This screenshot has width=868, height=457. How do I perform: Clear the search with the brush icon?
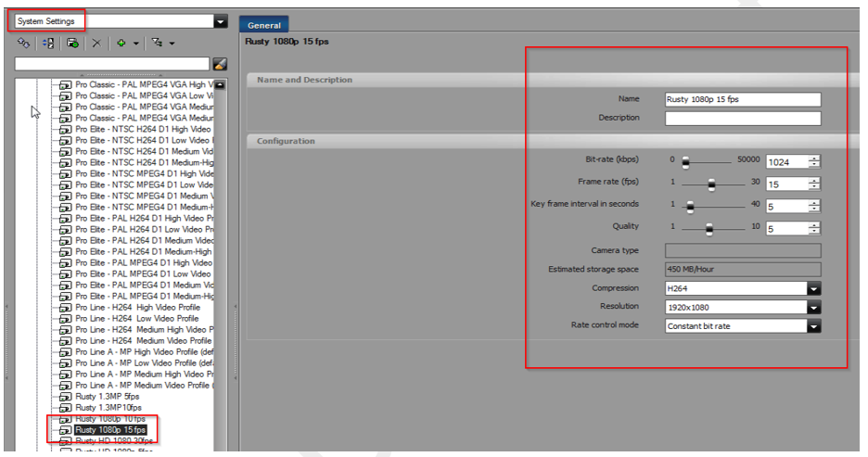220,64
